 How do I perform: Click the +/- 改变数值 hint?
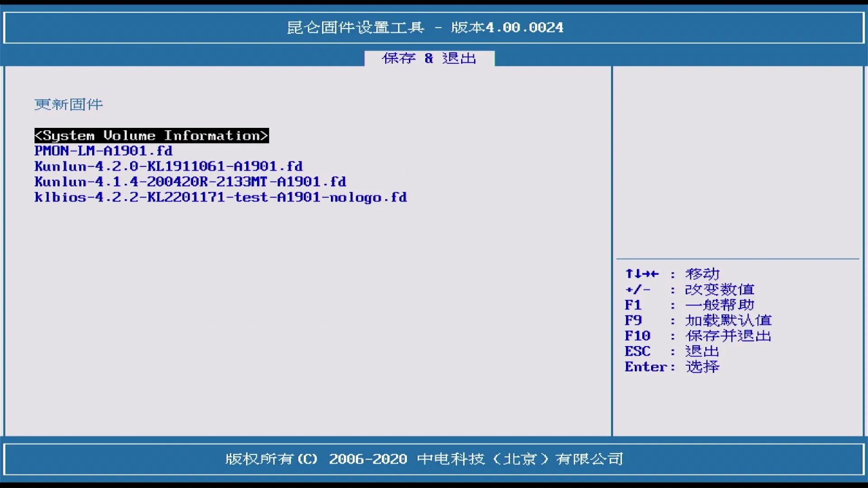[x=638, y=289]
